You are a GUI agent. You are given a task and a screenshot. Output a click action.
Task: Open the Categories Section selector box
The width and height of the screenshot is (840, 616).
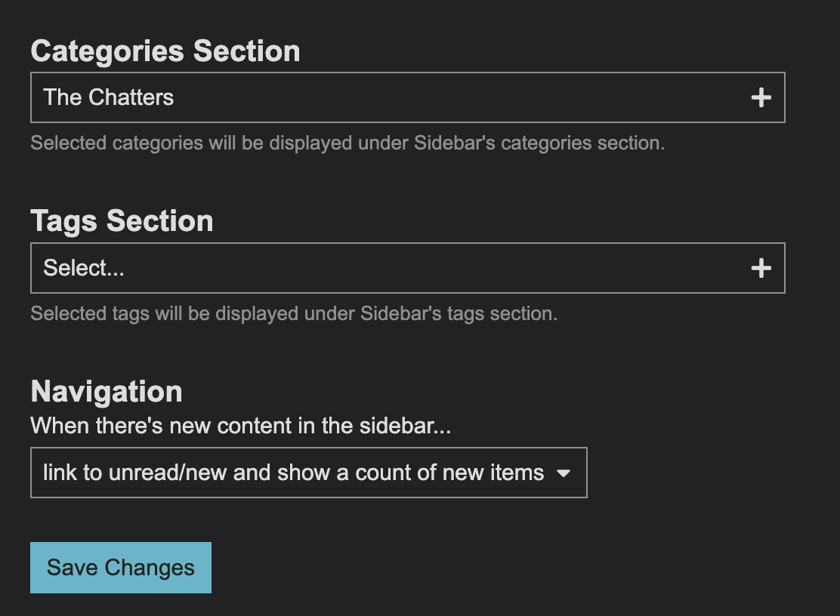(x=407, y=97)
